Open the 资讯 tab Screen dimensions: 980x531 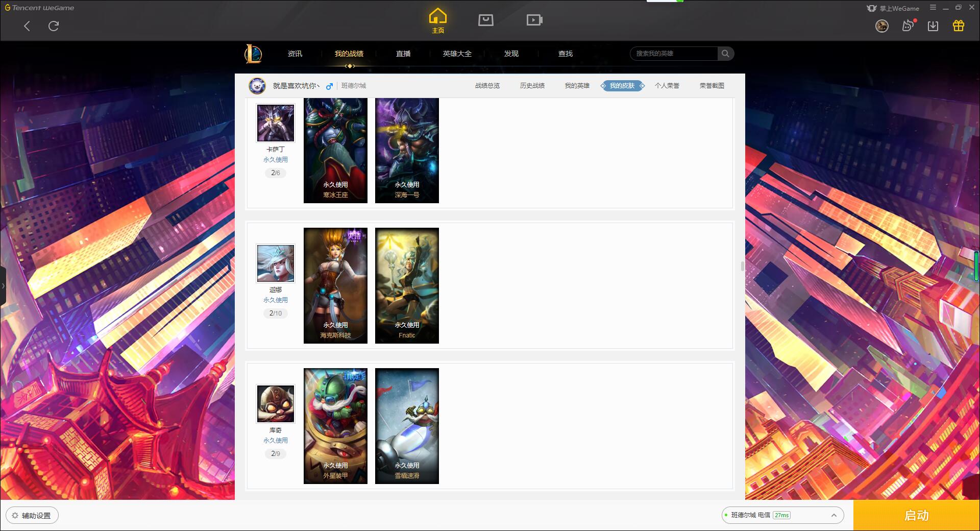[x=295, y=54]
